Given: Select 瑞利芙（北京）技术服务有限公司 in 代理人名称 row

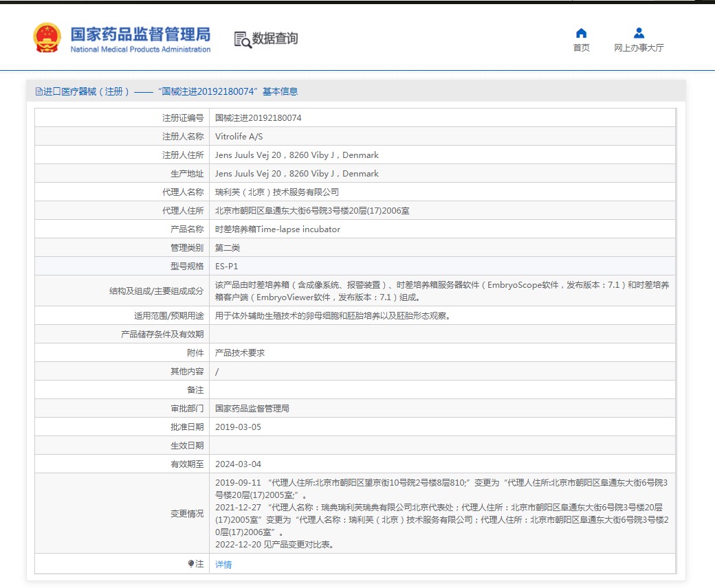Looking at the screenshot, I should pyautogui.click(x=277, y=192).
